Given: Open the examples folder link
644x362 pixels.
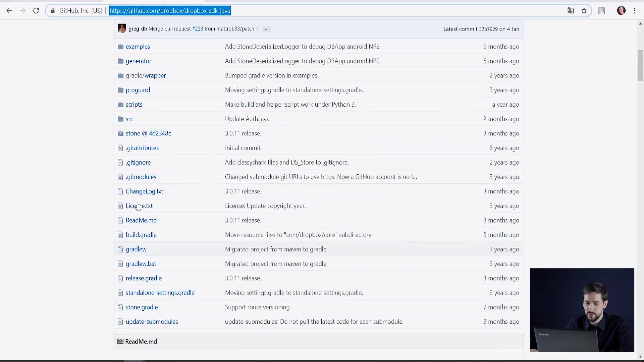Looking at the screenshot, I should tap(138, 47).
